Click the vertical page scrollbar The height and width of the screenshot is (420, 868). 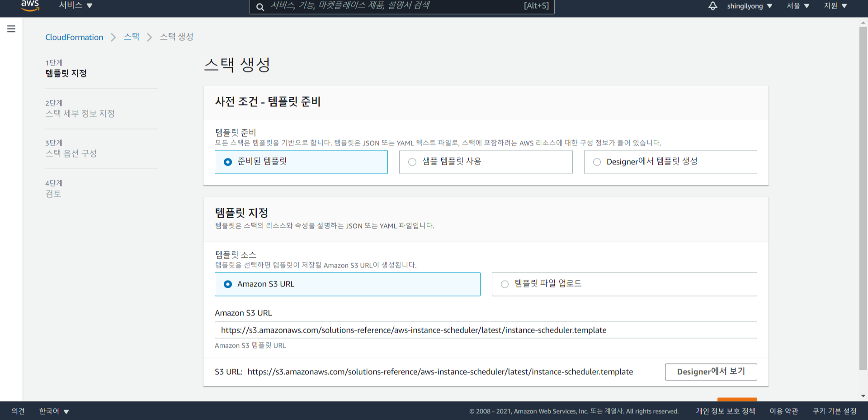(863, 198)
